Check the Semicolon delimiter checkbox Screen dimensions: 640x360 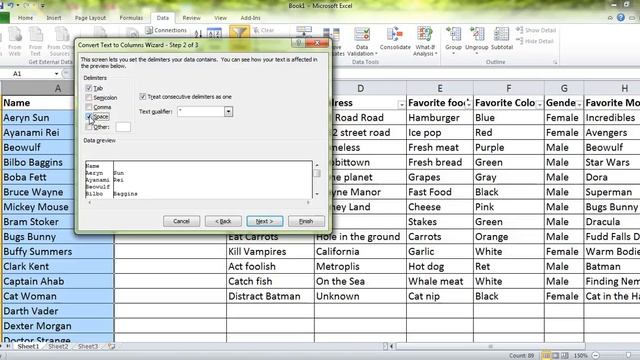coord(89,97)
